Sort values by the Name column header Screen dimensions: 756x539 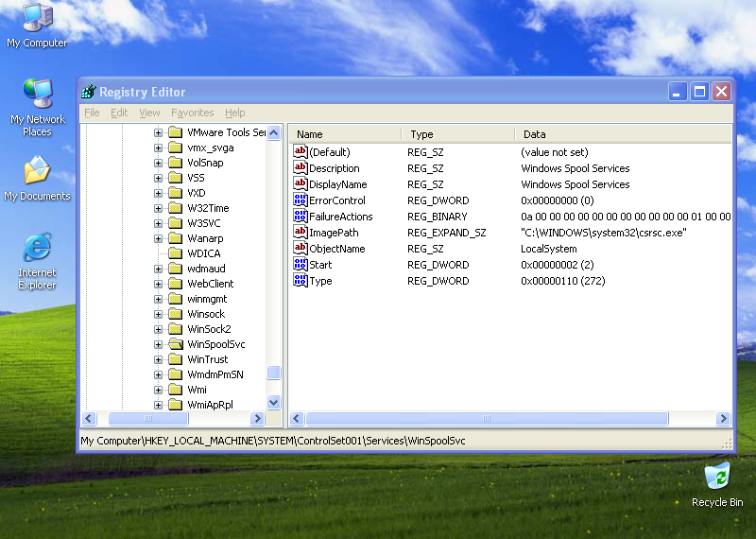tap(345, 134)
